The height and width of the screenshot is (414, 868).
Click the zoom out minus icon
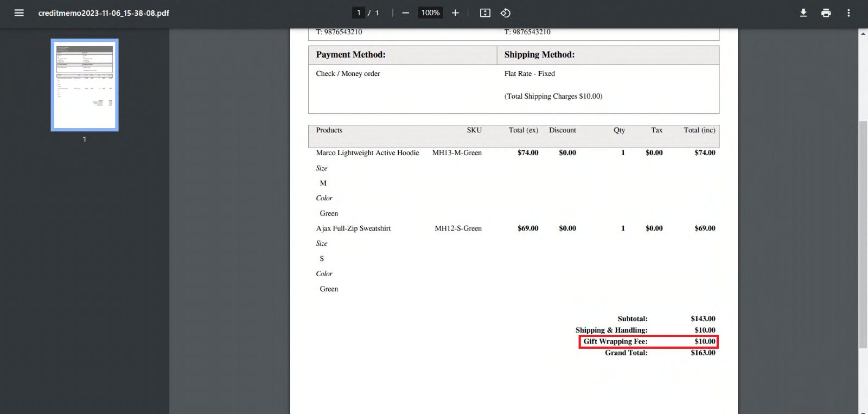click(x=405, y=13)
